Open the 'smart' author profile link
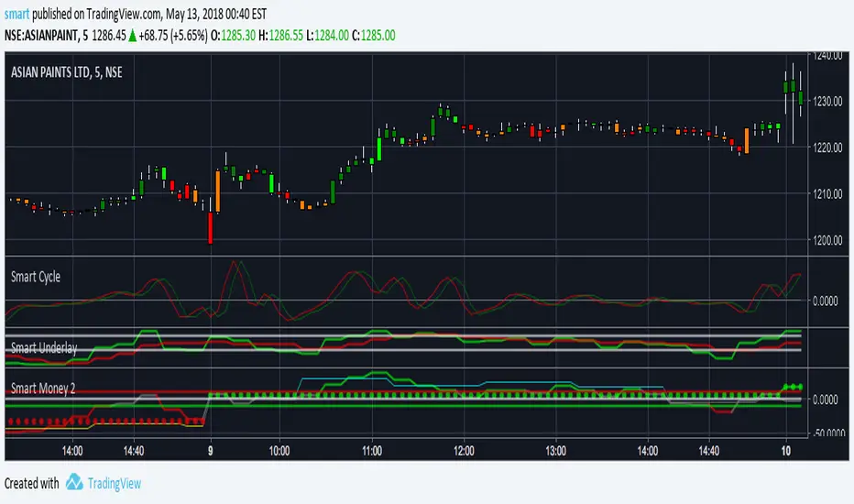 16,14
